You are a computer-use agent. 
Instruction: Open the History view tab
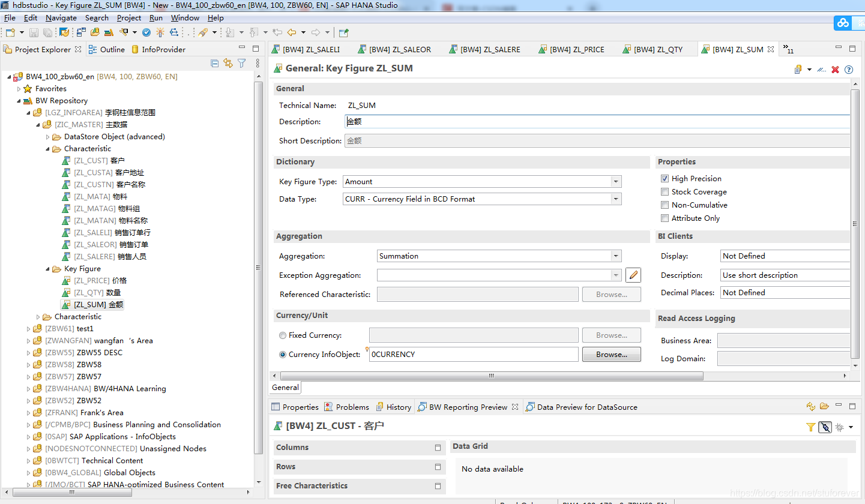[393, 407]
